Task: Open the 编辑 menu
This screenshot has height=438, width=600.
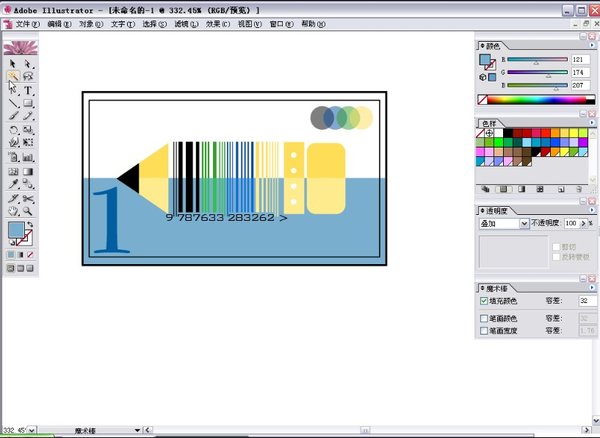Action: 59,24
